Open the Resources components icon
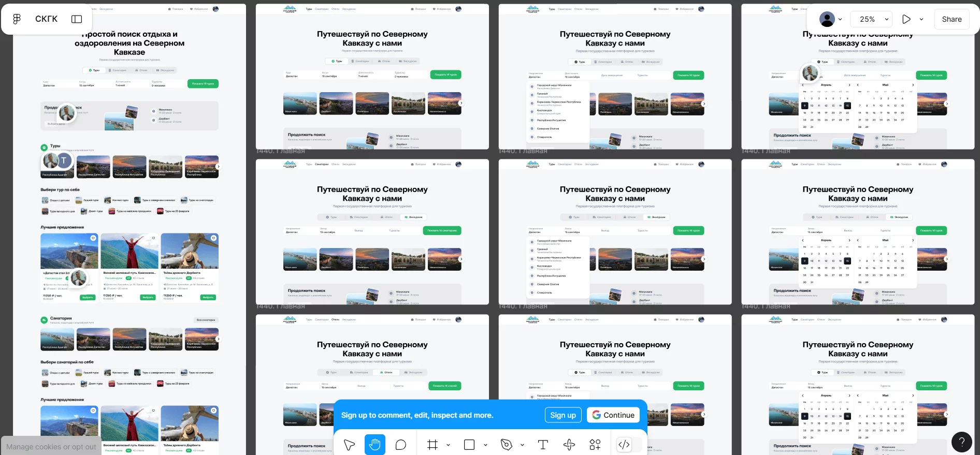Image resolution: width=980 pixels, height=455 pixels. pos(595,445)
